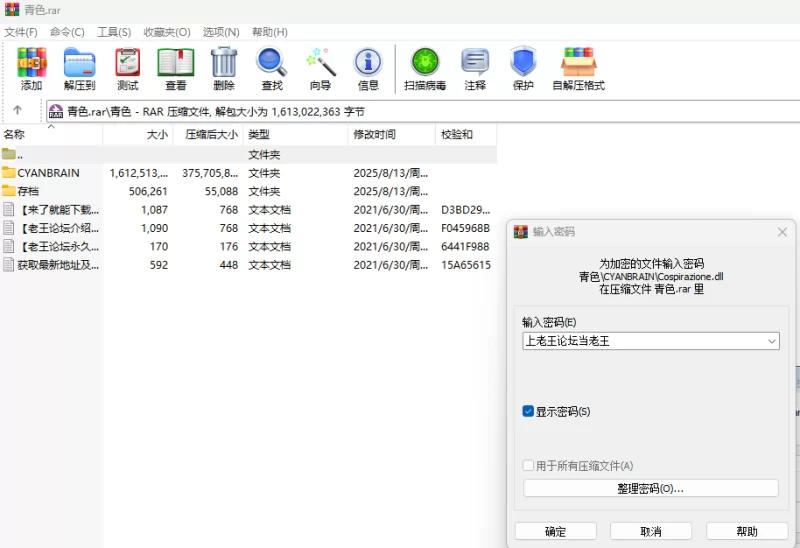Screen dimensions: 800x548
Task: Click the 添加 (Add) toolbar icon
Action: tap(32, 63)
